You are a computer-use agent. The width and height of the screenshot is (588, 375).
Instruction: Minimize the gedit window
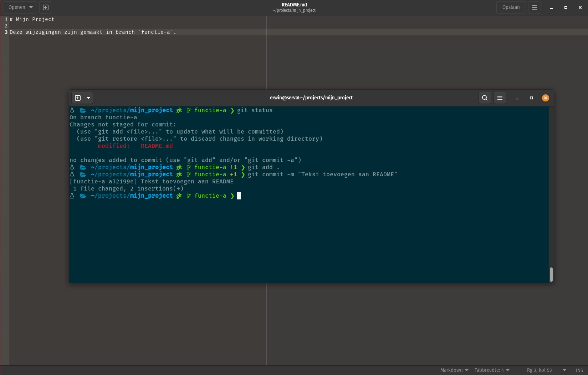click(x=552, y=7)
